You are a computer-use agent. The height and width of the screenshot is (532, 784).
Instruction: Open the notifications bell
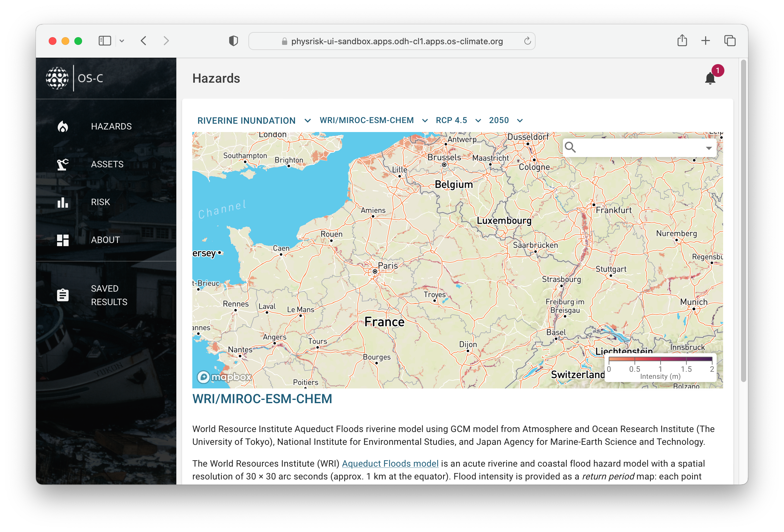tap(710, 79)
